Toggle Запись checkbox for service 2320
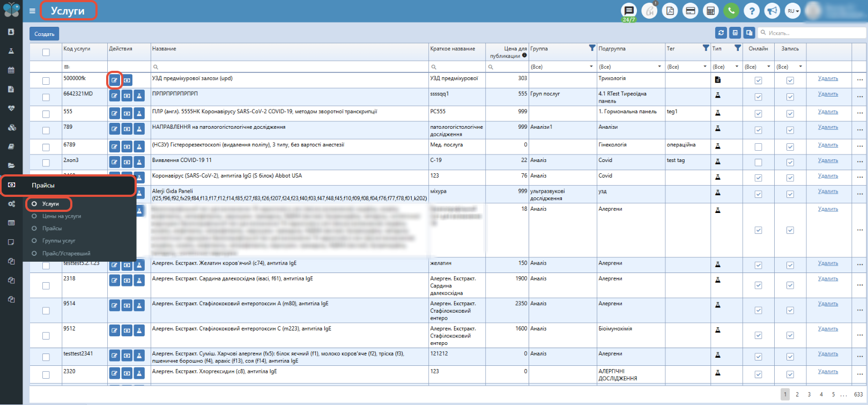Viewport: 868px width, 405px height. tap(790, 375)
